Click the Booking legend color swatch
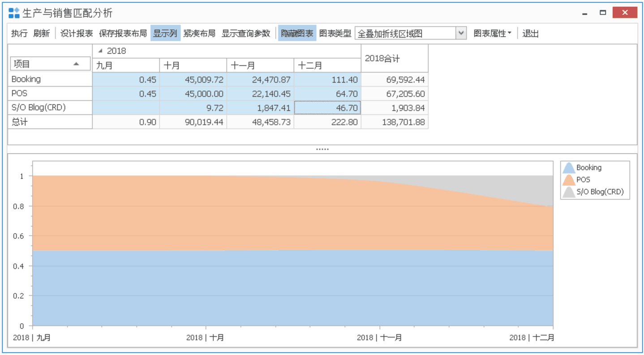The height and width of the screenshot is (355, 644). (x=568, y=168)
